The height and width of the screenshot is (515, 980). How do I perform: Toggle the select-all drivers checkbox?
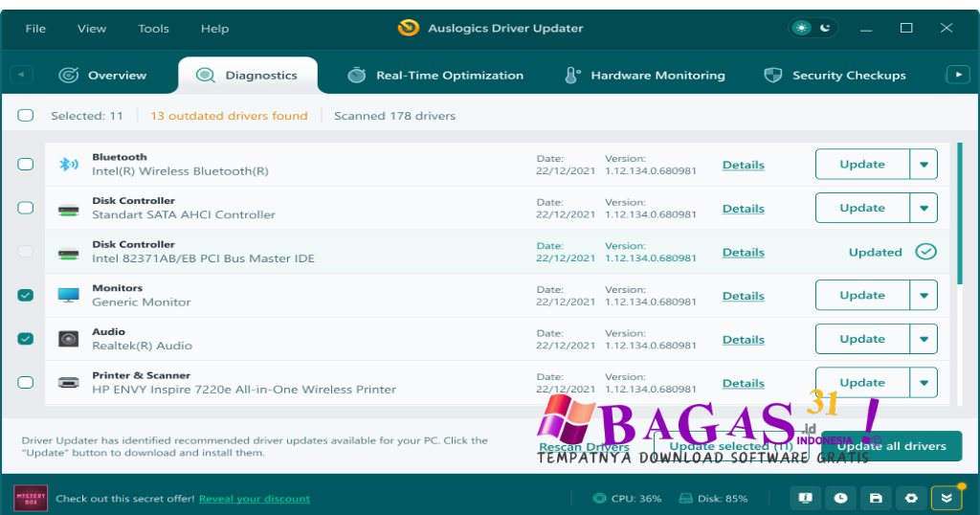tap(26, 115)
